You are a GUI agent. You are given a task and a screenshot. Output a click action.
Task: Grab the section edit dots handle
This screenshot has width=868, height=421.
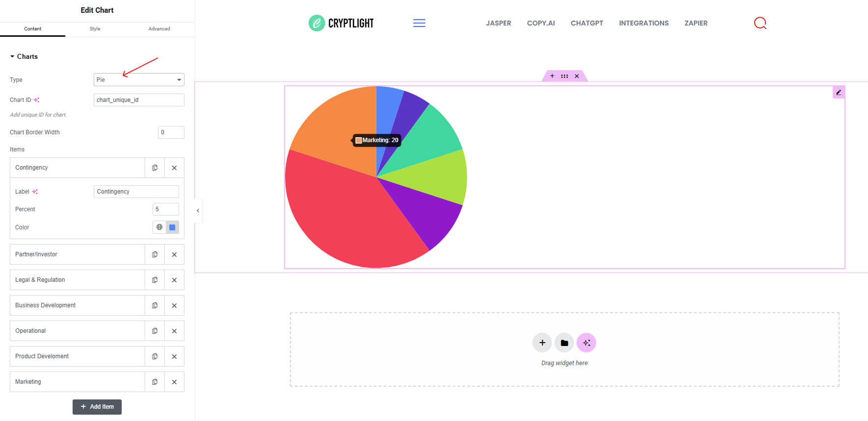tap(564, 76)
